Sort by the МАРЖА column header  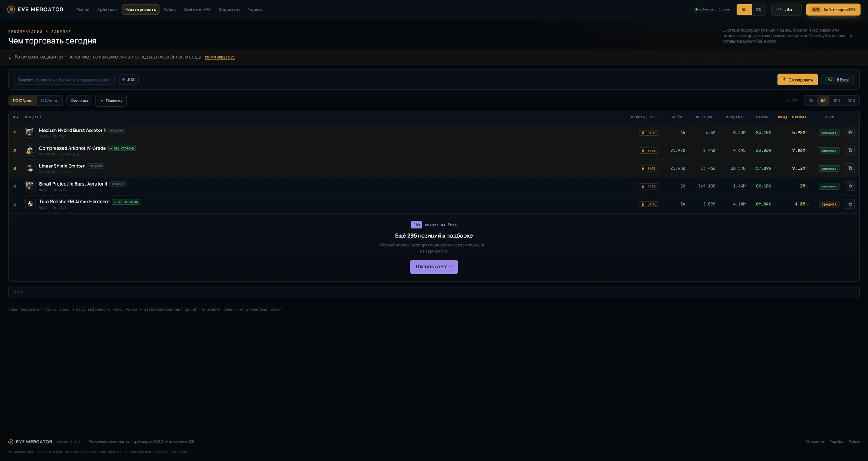point(762,117)
